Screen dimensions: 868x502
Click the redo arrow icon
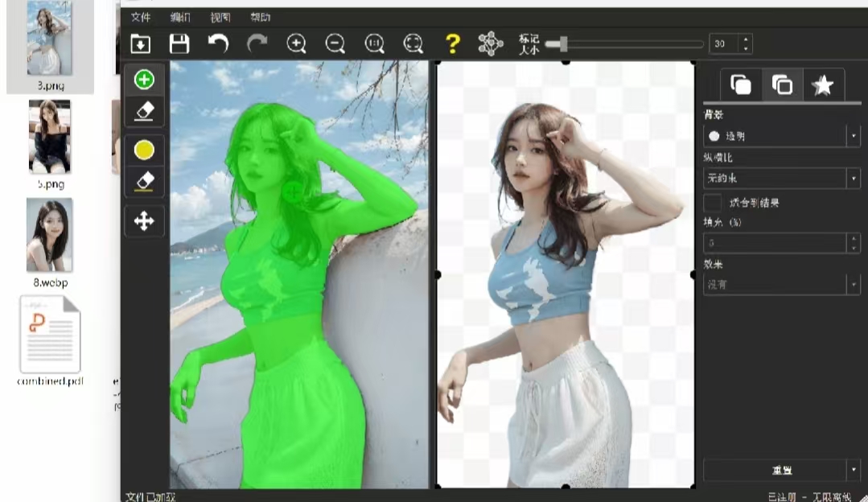click(257, 43)
